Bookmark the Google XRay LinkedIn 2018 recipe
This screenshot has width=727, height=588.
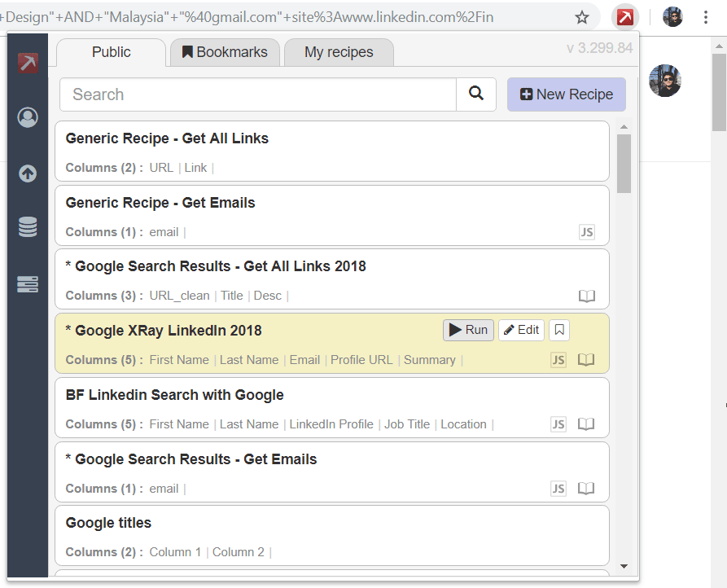(x=559, y=330)
